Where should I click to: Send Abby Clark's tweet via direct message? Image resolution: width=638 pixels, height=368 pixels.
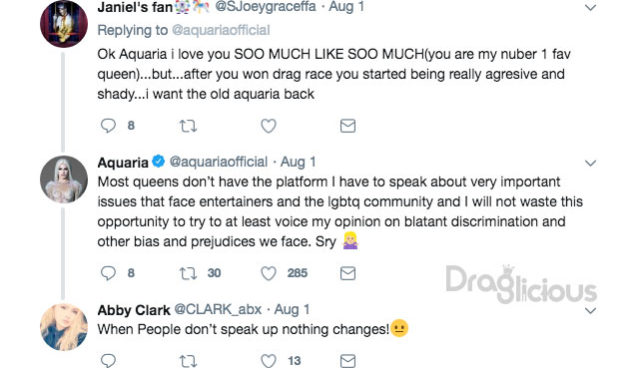[x=348, y=361]
